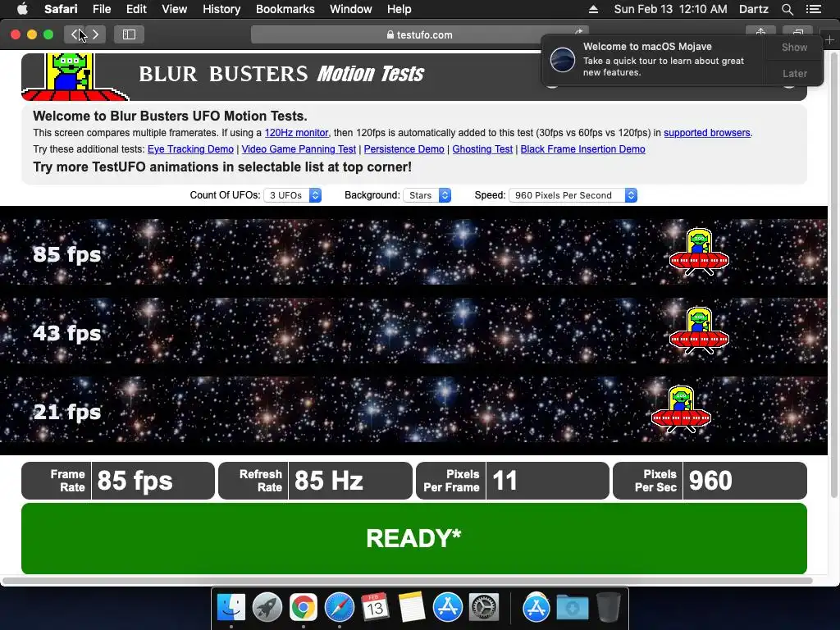
Task: Click the Blur Busters alien logo
Action: click(74, 76)
